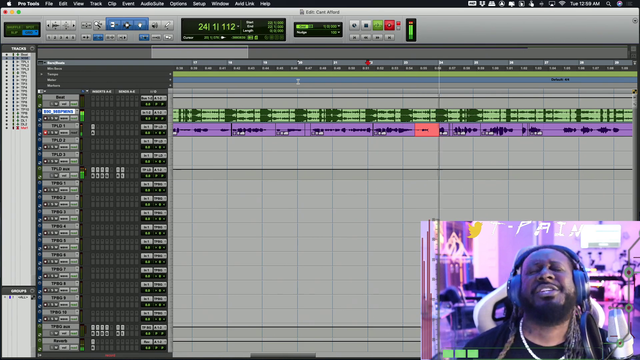
Task: Click the Go to End transport button
Action: (x=389, y=37)
